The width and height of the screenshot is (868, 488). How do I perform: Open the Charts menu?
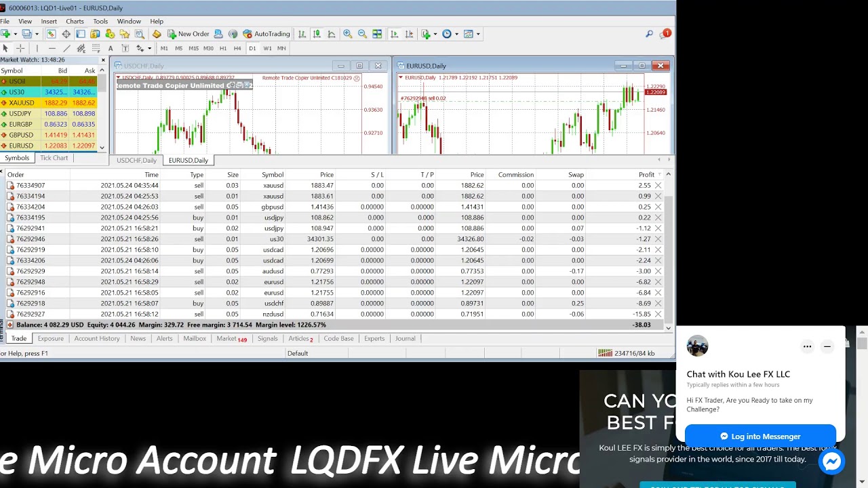(75, 21)
